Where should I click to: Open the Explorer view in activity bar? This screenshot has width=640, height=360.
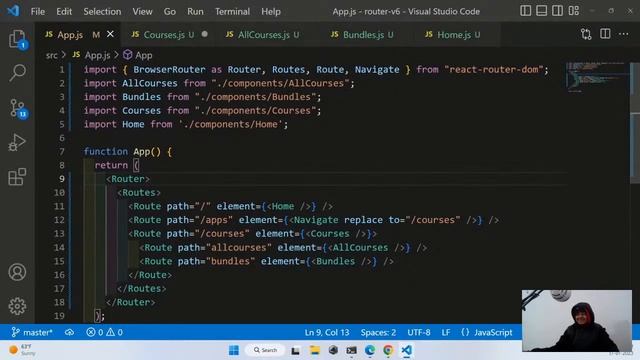(17, 40)
